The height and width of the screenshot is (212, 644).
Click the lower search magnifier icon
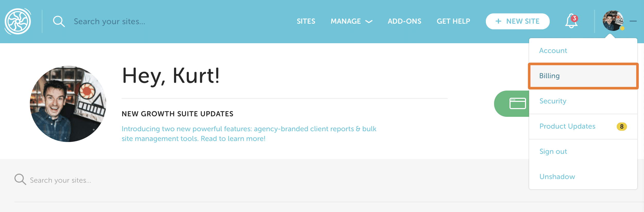pos(20,179)
